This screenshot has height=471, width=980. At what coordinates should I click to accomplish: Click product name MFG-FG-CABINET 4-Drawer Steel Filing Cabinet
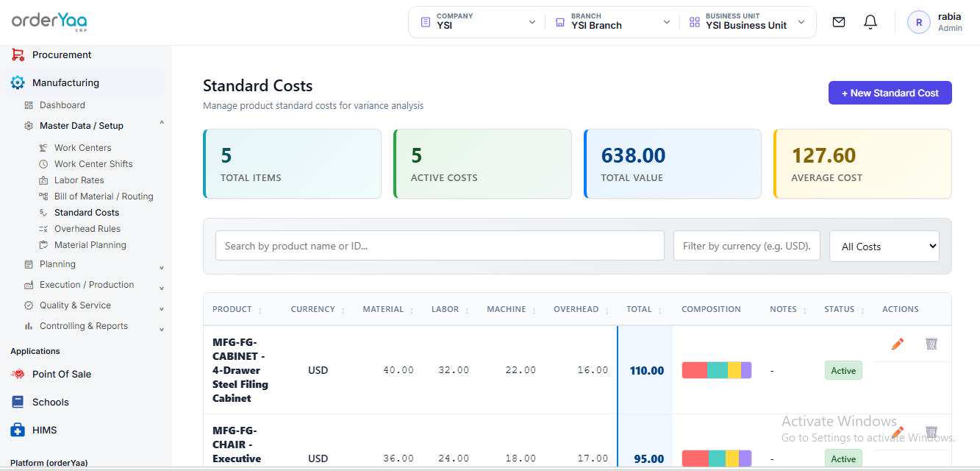coord(240,370)
